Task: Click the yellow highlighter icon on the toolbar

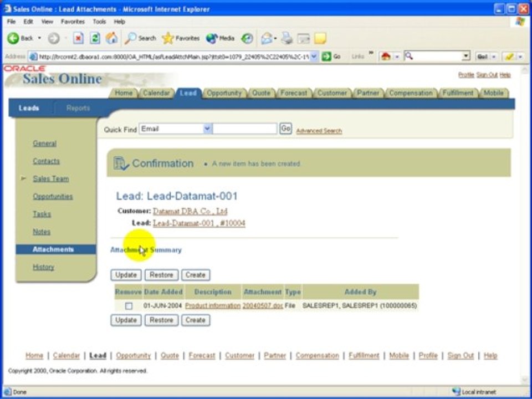Action: pyautogui.click(x=509, y=57)
